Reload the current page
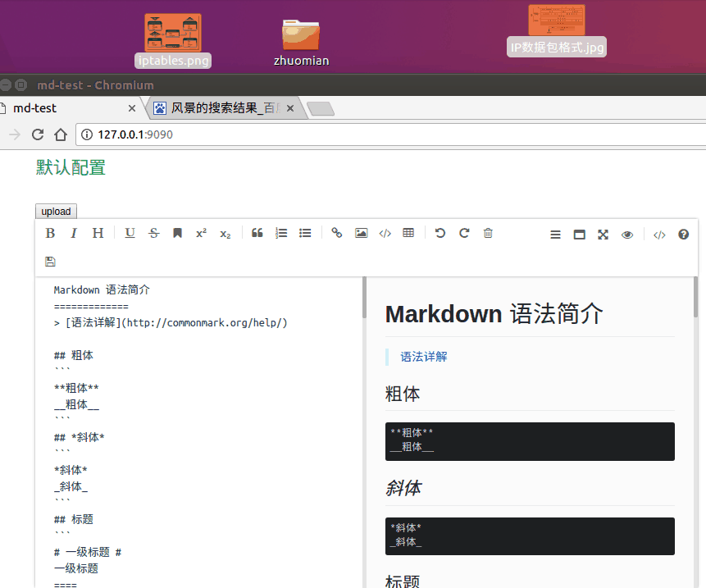This screenshot has height=588, width=706. click(x=38, y=134)
